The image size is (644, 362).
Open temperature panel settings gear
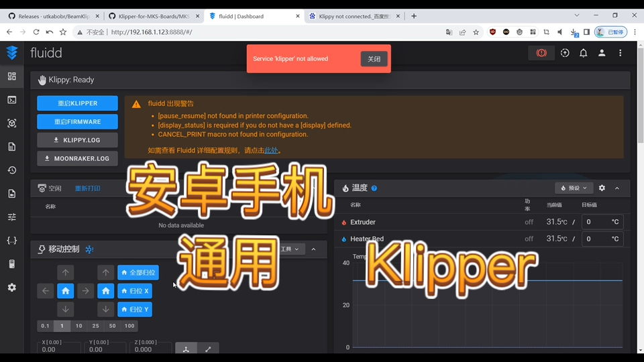(602, 188)
